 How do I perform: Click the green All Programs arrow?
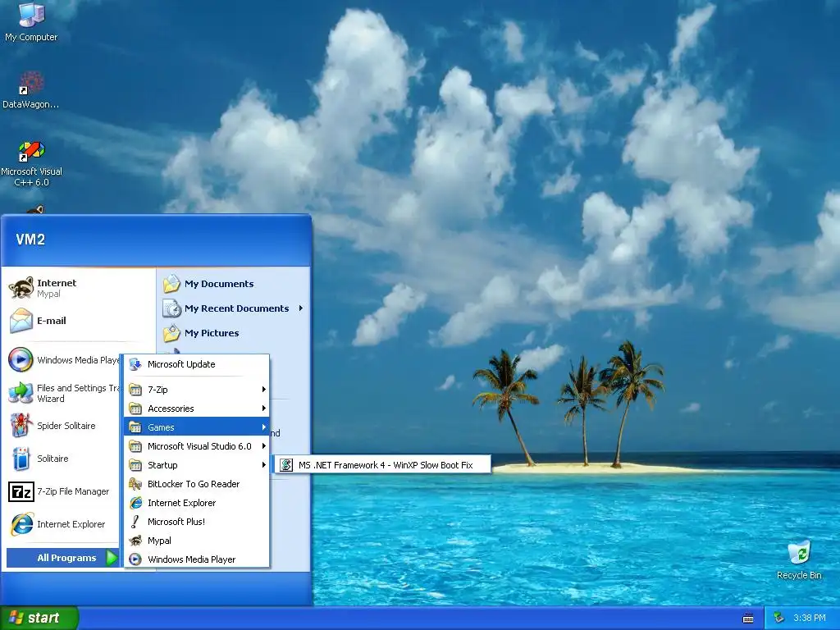[x=111, y=558]
